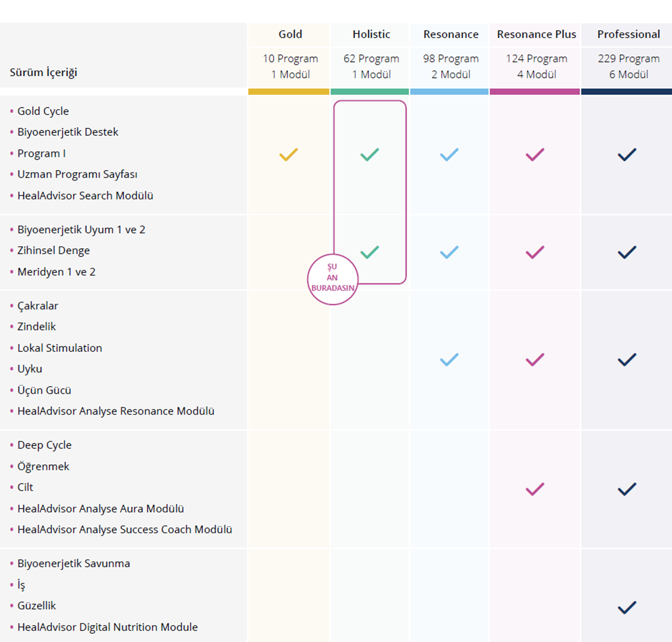Click the Resonance Plus checkmark in Zihinsel Denge row
Viewport: 672px width, 642px height.
(535, 252)
